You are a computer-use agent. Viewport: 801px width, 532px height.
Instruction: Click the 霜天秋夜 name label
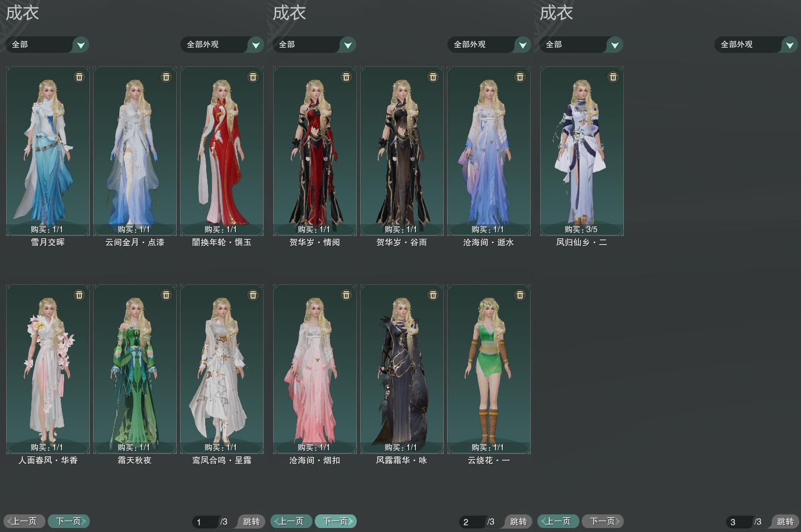135,460
